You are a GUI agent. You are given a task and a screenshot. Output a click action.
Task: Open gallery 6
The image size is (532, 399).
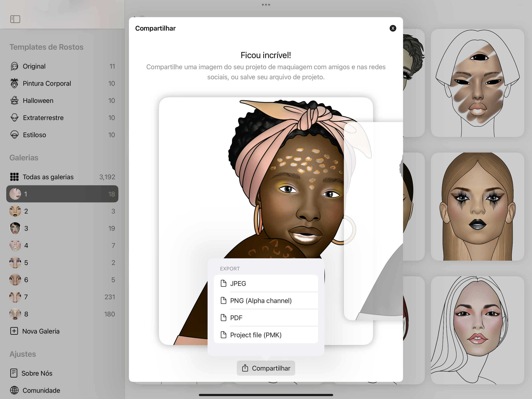pos(62,280)
